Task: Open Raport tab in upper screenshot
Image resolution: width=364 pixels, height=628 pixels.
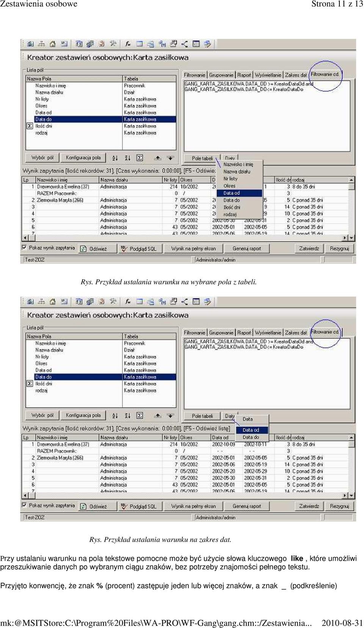Action: [245, 75]
